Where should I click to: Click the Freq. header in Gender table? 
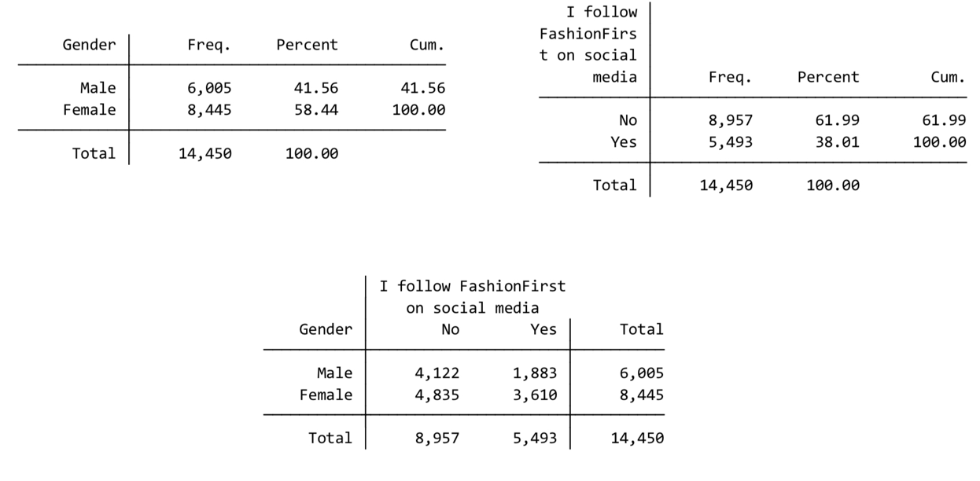210,46
